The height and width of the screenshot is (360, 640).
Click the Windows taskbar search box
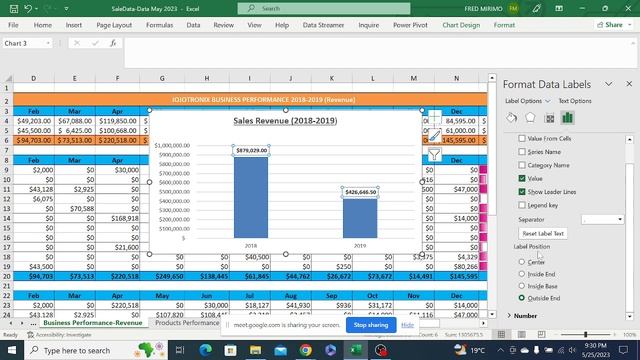pos(96,350)
